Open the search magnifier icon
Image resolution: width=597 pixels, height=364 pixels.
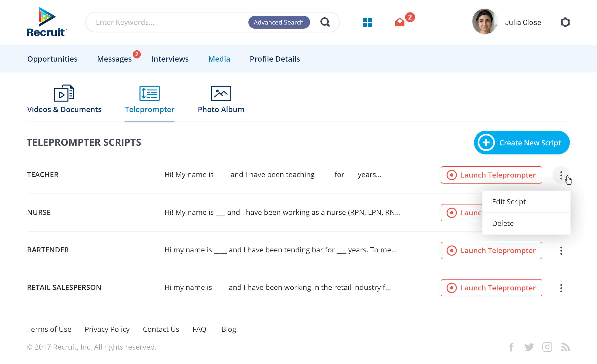click(325, 22)
